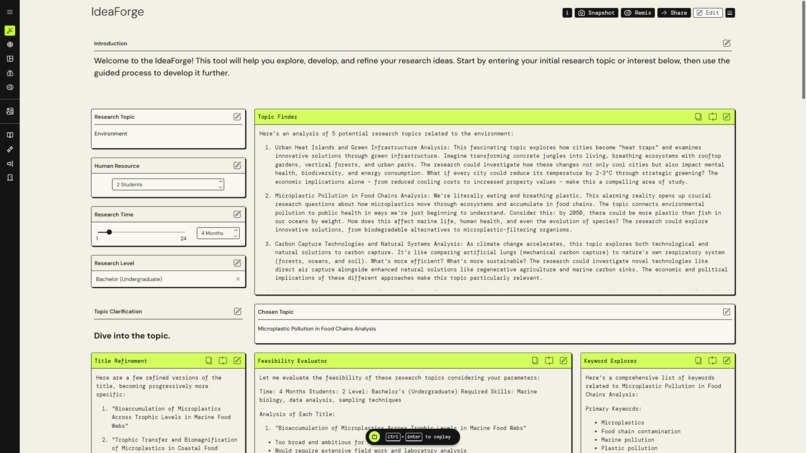The width and height of the screenshot is (806, 453).
Task: Open the hamburger menu in the sidebar
Action: point(10,12)
